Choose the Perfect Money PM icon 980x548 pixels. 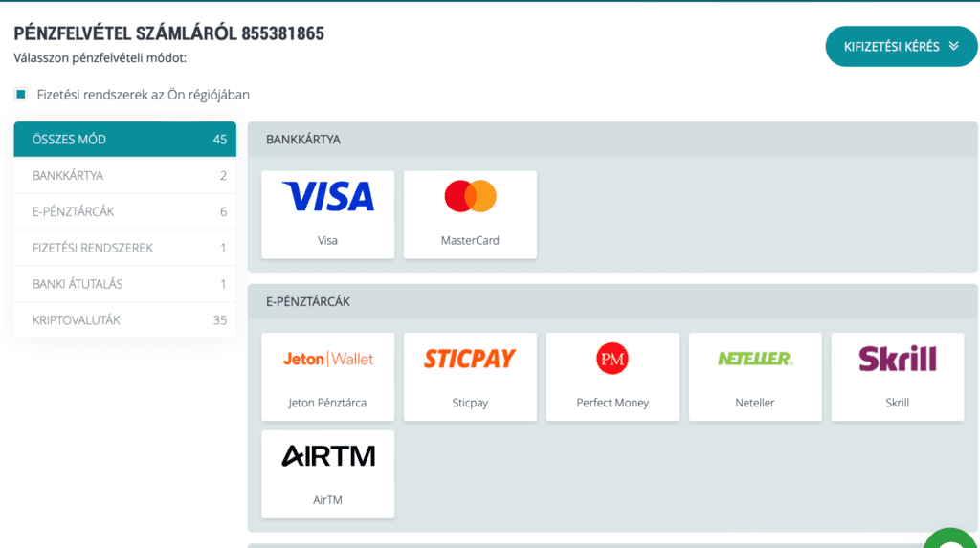612,359
